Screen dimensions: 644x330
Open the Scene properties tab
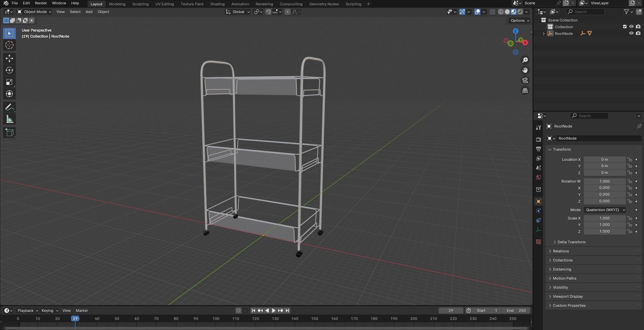[x=539, y=168]
